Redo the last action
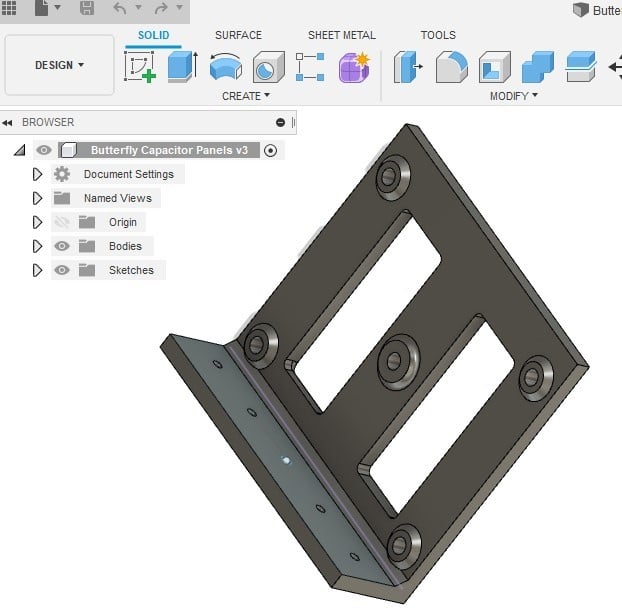622x611 pixels. (x=161, y=8)
